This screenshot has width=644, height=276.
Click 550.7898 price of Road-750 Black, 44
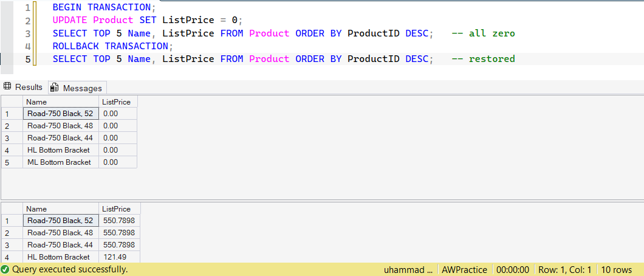tap(120, 245)
